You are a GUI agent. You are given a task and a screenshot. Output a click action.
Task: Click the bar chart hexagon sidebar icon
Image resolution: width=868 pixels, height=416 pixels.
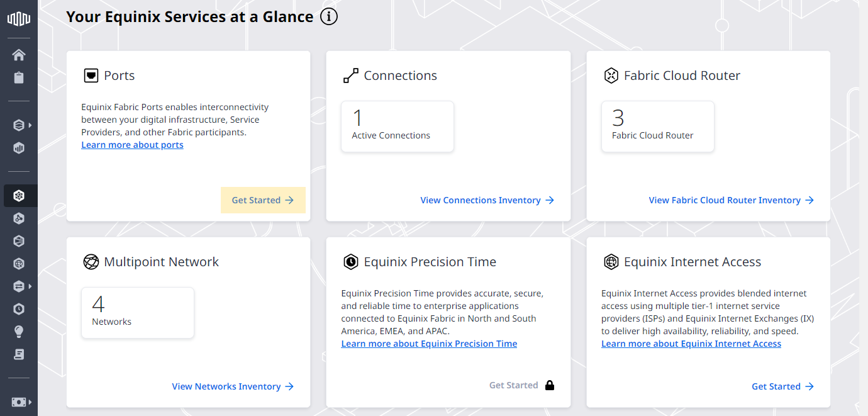19,149
